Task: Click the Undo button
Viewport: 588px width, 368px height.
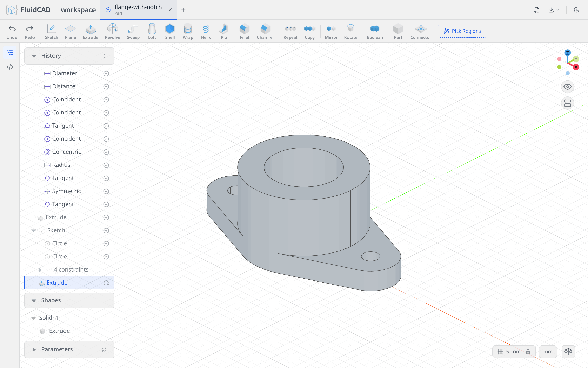Action: (x=12, y=31)
